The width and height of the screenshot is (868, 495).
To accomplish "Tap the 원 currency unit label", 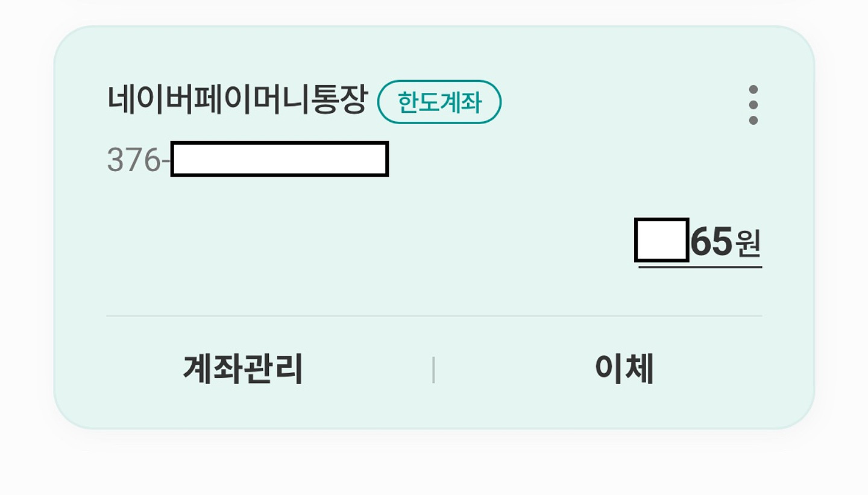I will point(748,244).
